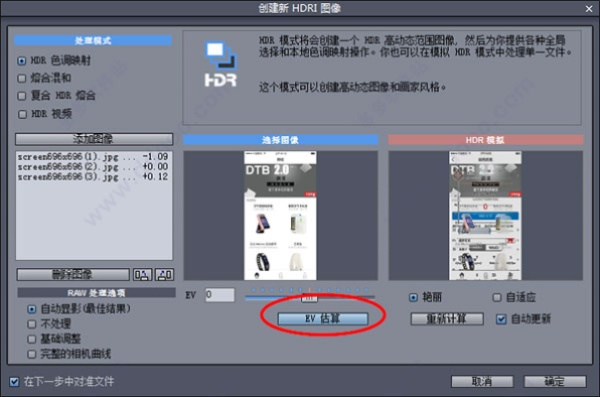Click the 删除图像 button
This screenshot has height=397, width=600.
73,274
